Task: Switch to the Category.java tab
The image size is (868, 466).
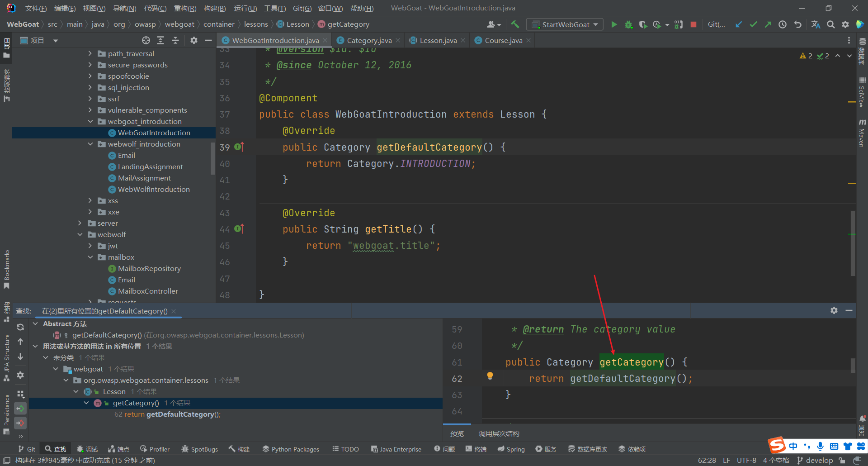Action: [369, 40]
